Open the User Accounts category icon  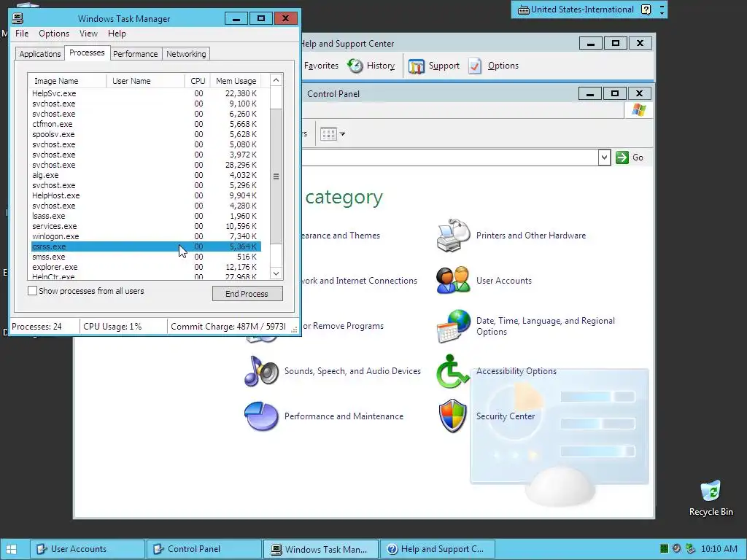pyautogui.click(x=453, y=281)
